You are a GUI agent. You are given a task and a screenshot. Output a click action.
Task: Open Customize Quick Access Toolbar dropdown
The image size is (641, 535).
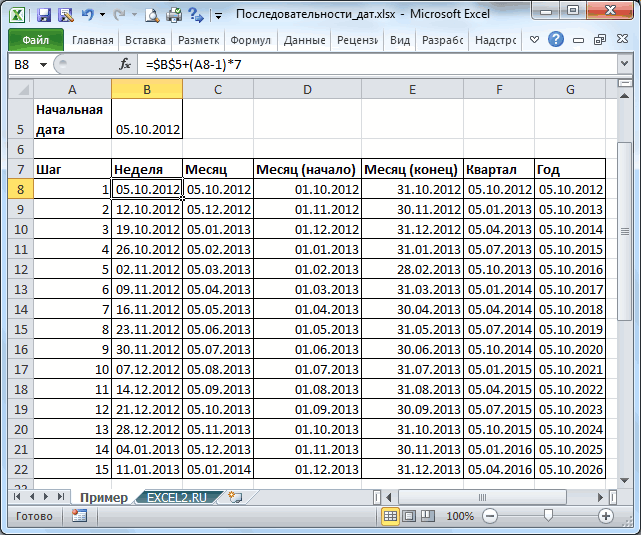pos(219,16)
